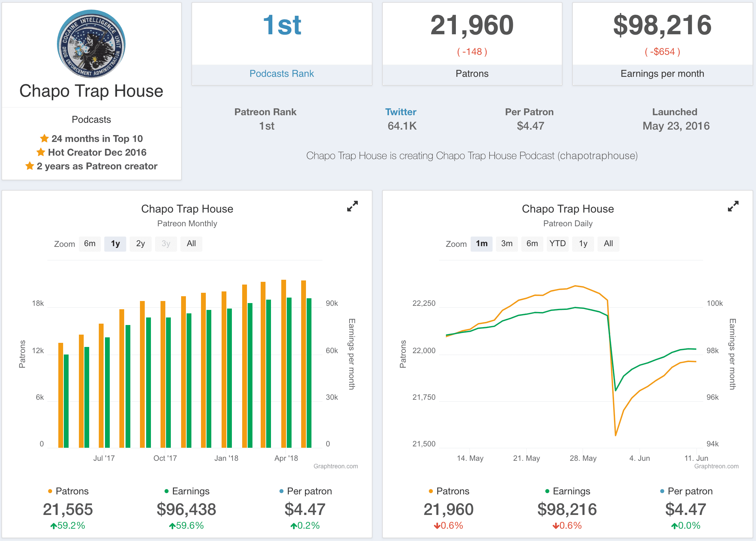
Task: Select 3m zoom on daily chart
Action: [x=507, y=244]
